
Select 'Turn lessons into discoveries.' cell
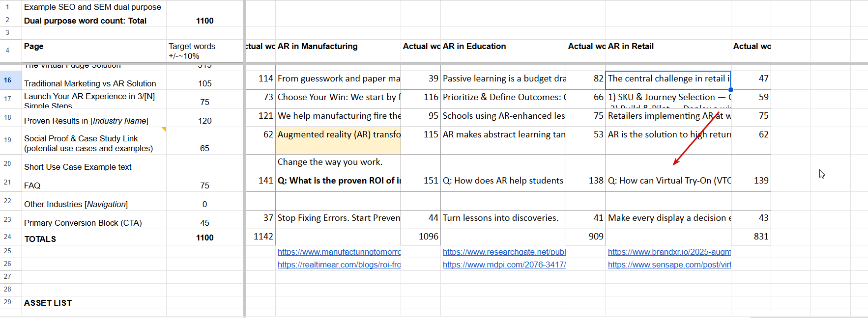point(503,220)
